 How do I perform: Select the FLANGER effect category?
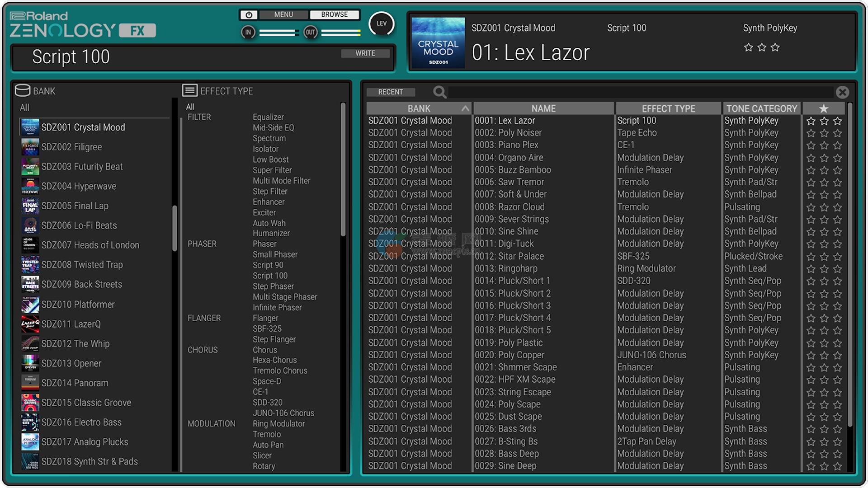click(204, 318)
